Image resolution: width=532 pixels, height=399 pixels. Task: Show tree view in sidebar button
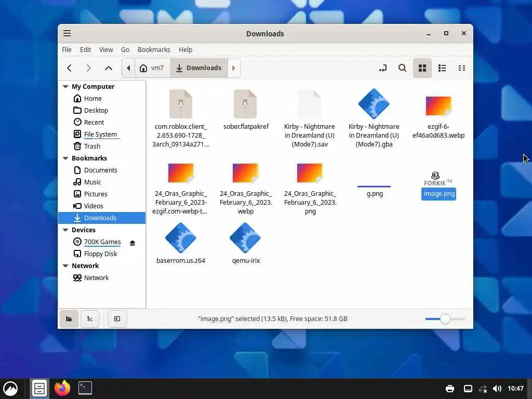pyautogui.click(x=89, y=318)
